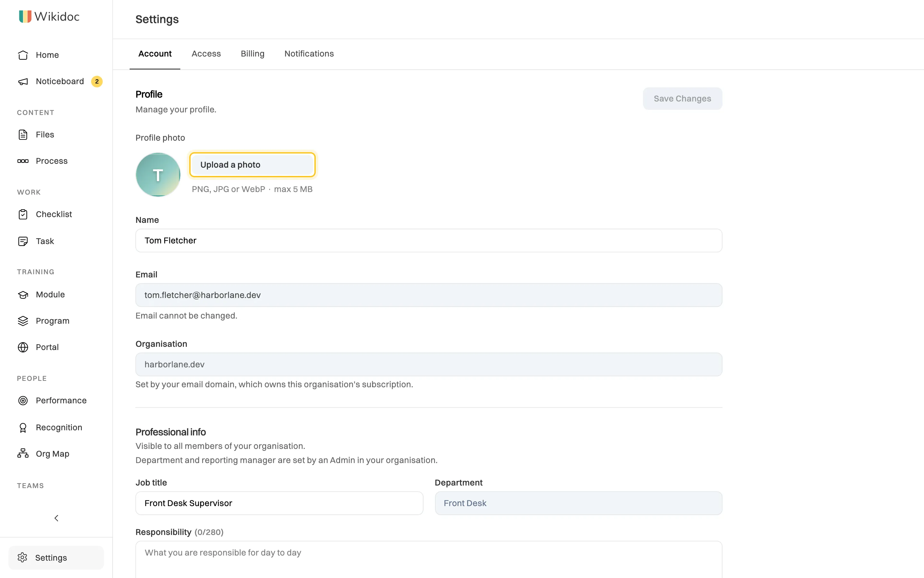Image resolution: width=924 pixels, height=578 pixels.
Task: Click the Task note icon
Action: pos(23,241)
